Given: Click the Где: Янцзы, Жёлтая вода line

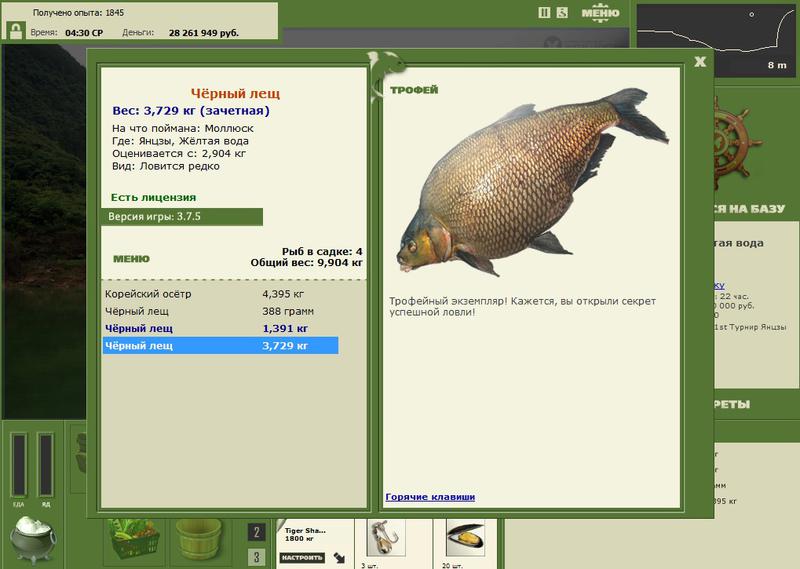Looking at the screenshot, I should (180, 141).
